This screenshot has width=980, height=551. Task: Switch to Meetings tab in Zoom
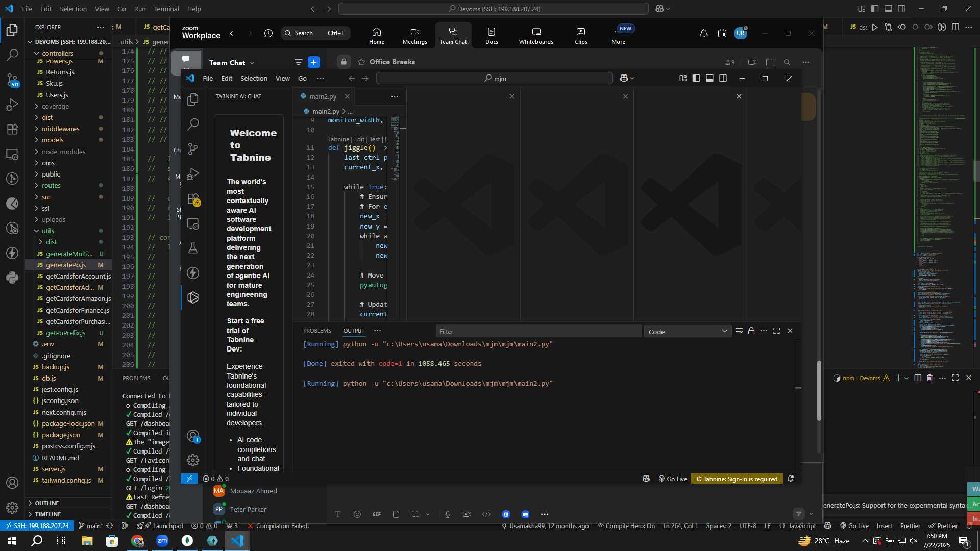(415, 36)
